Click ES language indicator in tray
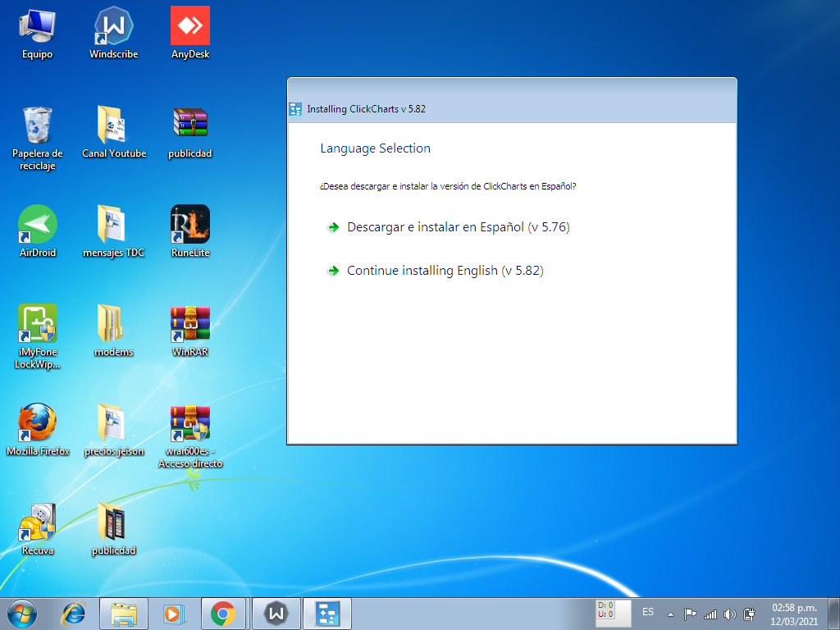This screenshot has height=630, width=840. coord(648,612)
